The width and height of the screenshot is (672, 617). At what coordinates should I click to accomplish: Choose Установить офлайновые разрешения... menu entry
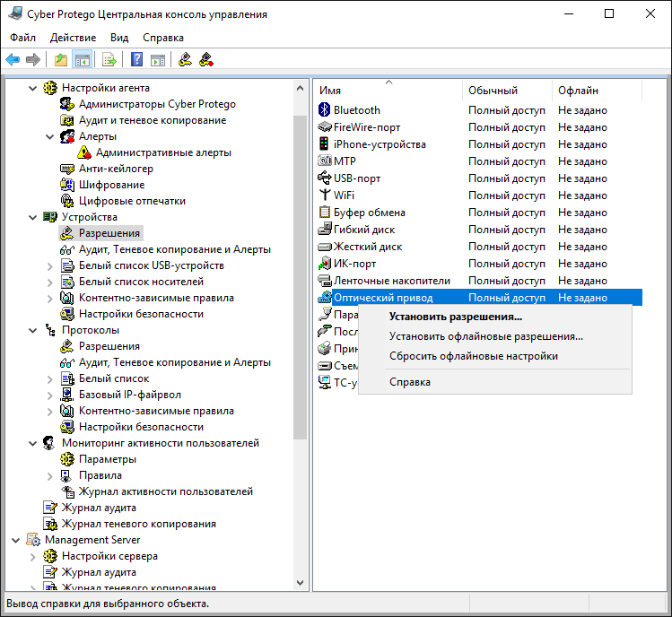[x=495, y=336]
